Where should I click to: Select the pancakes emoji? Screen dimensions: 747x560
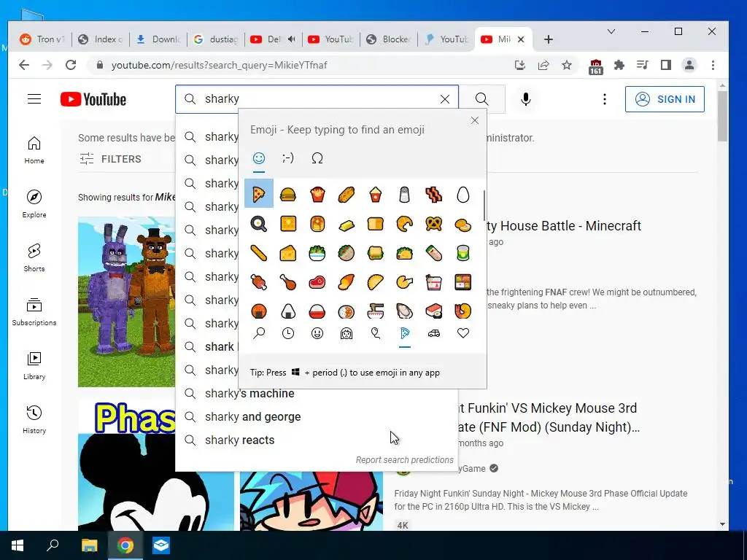pyautogui.click(x=317, y=224)
